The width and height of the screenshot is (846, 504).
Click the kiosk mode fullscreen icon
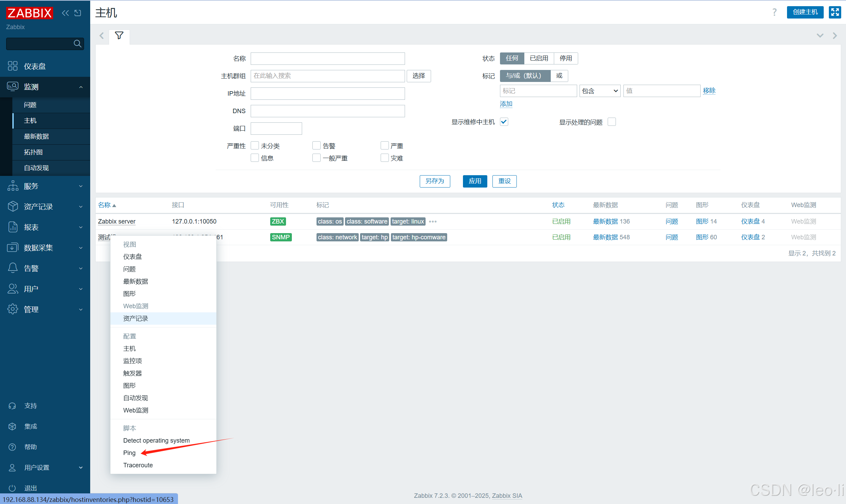(835, 12)
